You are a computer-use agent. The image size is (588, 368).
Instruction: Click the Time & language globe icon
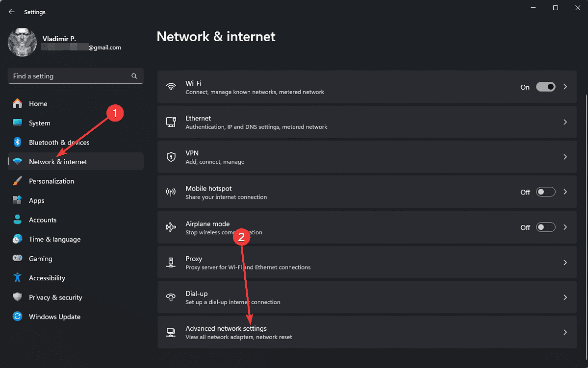pos(17,239)
